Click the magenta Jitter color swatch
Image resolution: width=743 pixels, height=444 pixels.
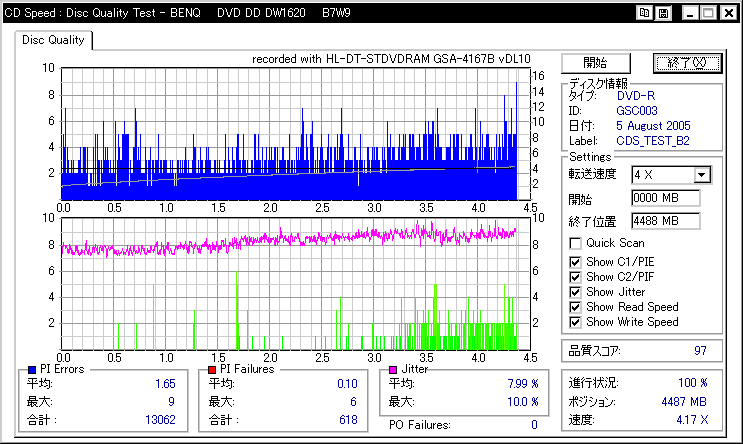[393, 370]
